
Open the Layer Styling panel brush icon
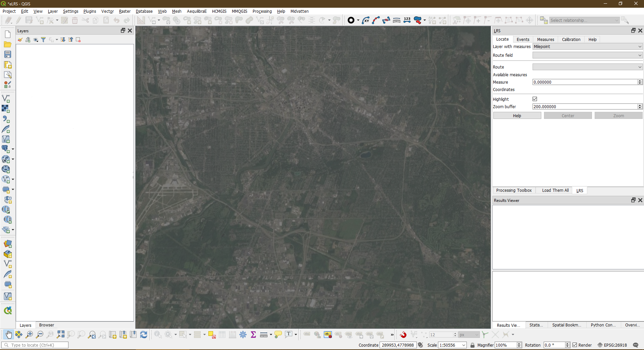20,40
